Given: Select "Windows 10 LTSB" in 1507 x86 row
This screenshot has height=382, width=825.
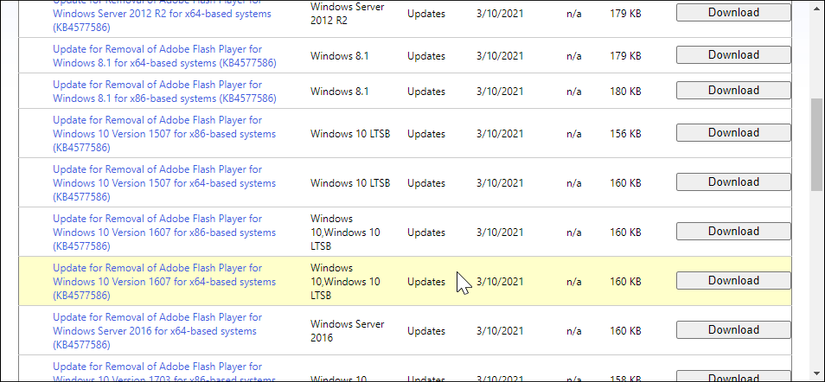Looking at the screenshot, I should pos(350,134).
